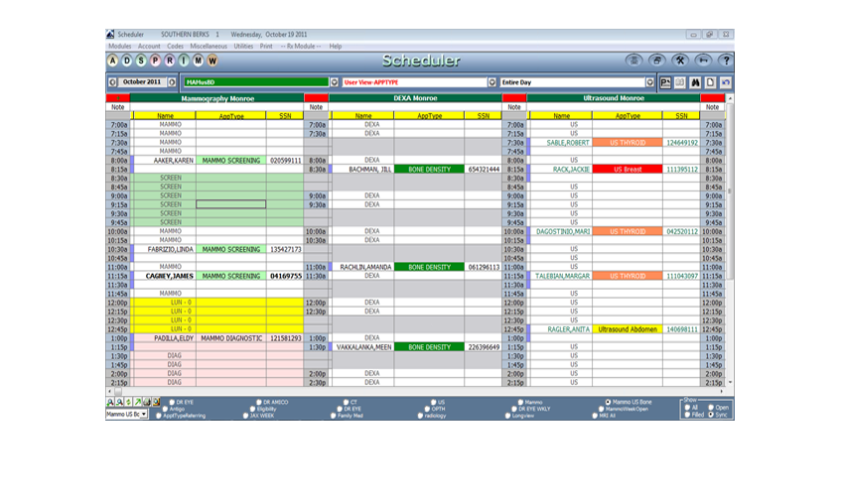Viewport: 842px width, 504px height.
Task: Expand the User View-APPTYPE dropdown
Action: click(491, 82)
